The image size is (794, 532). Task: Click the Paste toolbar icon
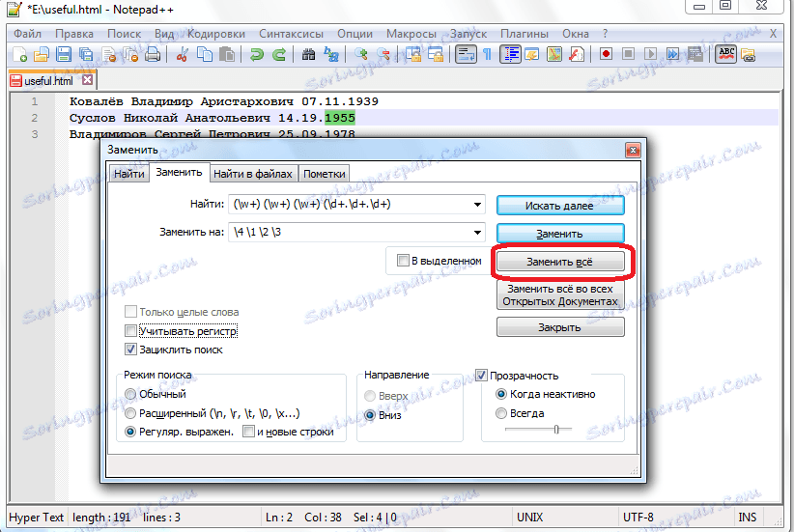tap(226, 54)
